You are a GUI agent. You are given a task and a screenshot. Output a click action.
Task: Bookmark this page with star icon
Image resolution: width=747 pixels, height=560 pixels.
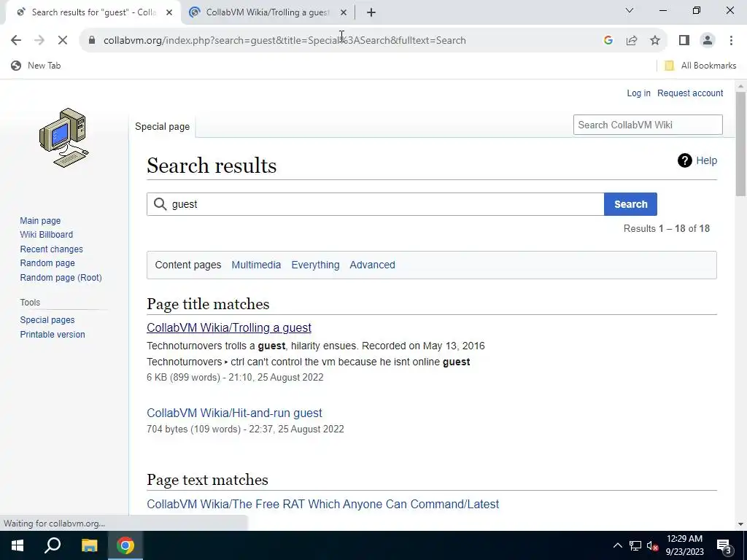655,41
